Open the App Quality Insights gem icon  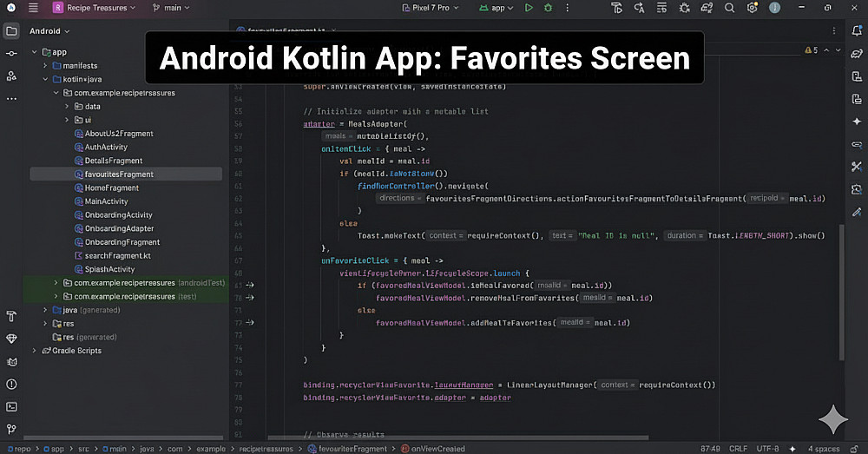click(x=11, y=339)
